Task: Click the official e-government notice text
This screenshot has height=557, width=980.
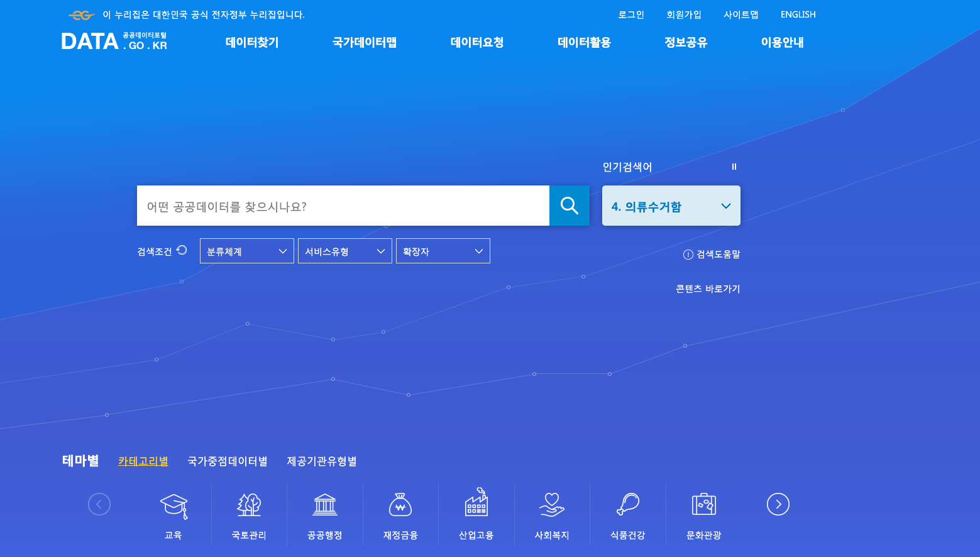Action: tap(204, 14)
